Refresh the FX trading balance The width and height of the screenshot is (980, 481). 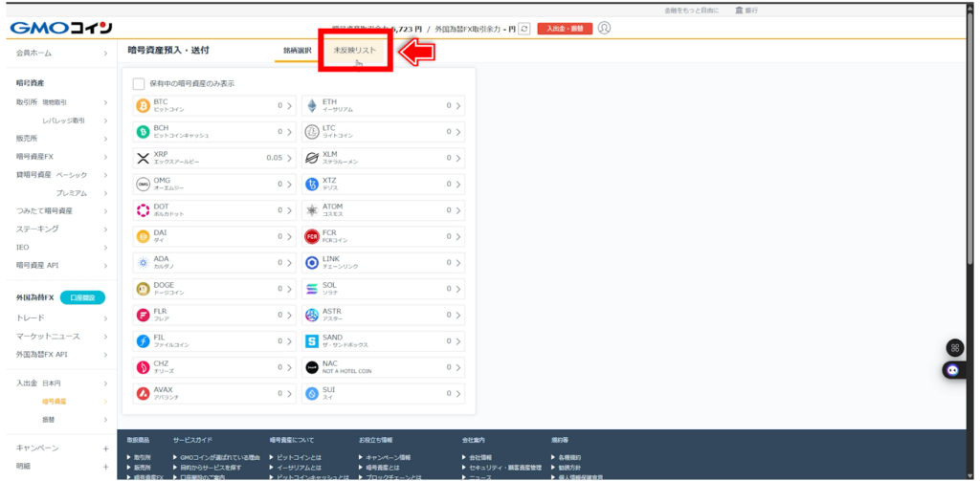pyautogui.click(x=523, y=29)
